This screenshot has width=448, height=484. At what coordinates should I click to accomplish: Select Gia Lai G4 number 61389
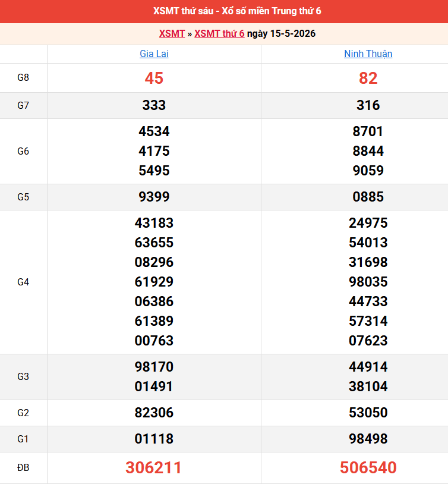point(154,321)
